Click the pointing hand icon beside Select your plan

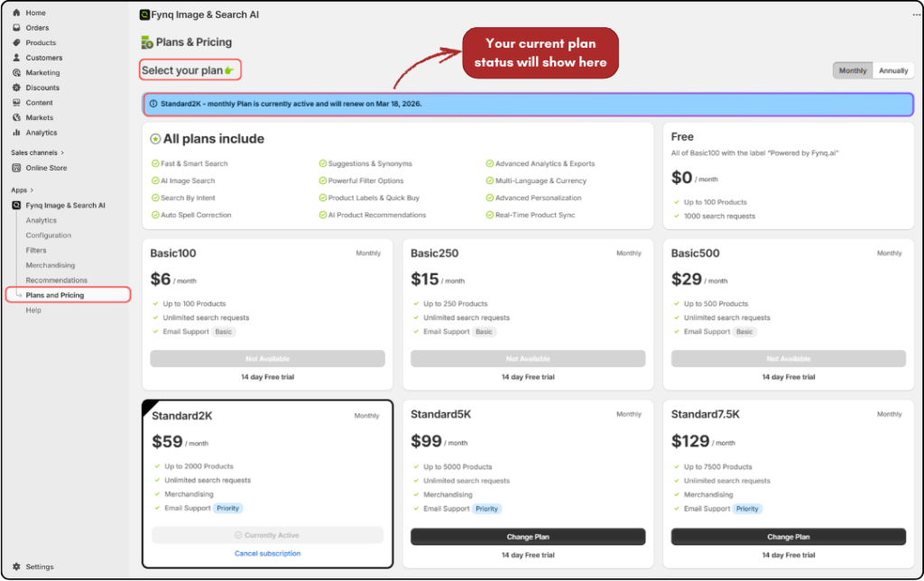click(x=229, y=70)
